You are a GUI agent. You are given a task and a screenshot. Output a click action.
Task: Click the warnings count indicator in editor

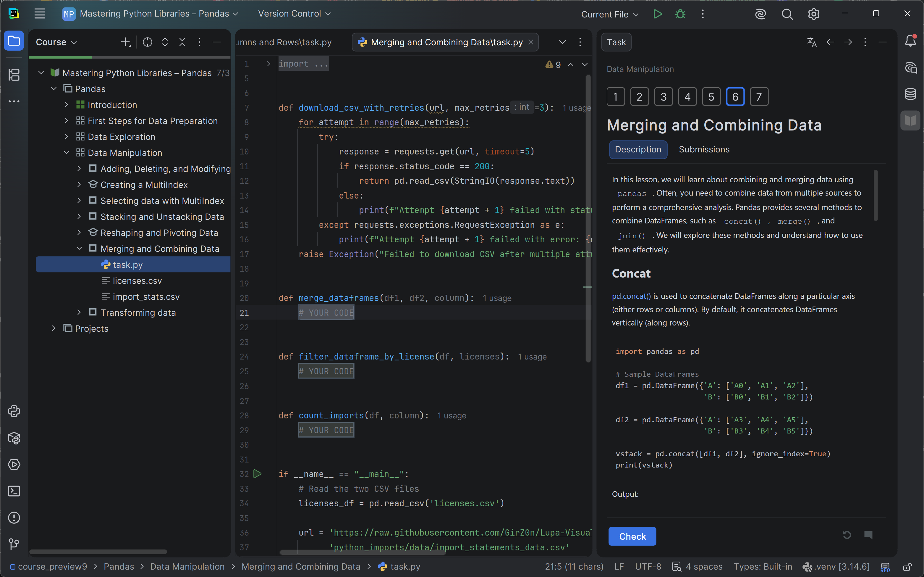(553, 65)
